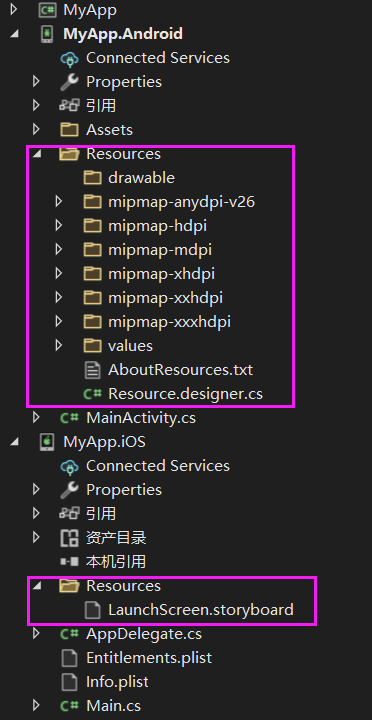The image size is (372, 720).
Task: Collapse the iOS Resources folder
Action: (37, 586)
